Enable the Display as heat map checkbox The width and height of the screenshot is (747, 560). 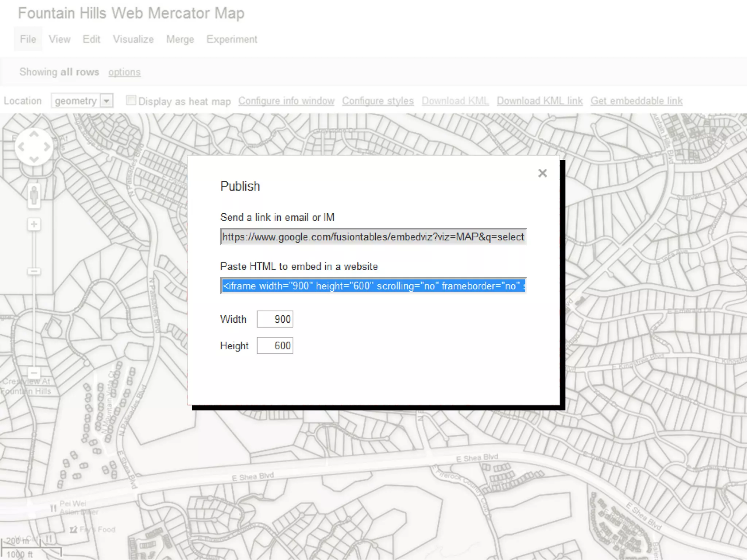pos(131,100)
